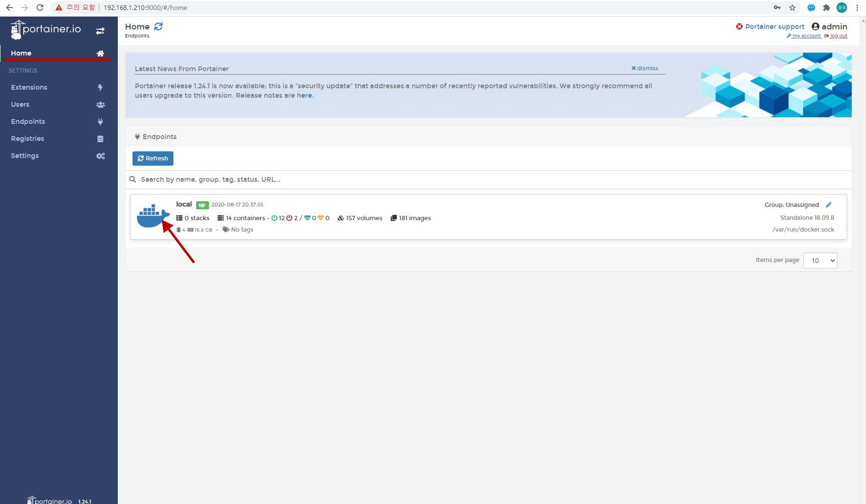The height and width of the screenshot is (504, 866).
Task: Click the browser address bar URL
Action: 145,8
